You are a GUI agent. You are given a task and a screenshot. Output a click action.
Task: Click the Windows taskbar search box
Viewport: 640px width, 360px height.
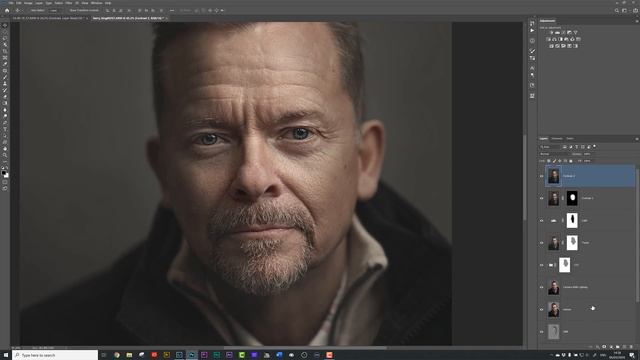click(x=55, y=355)
